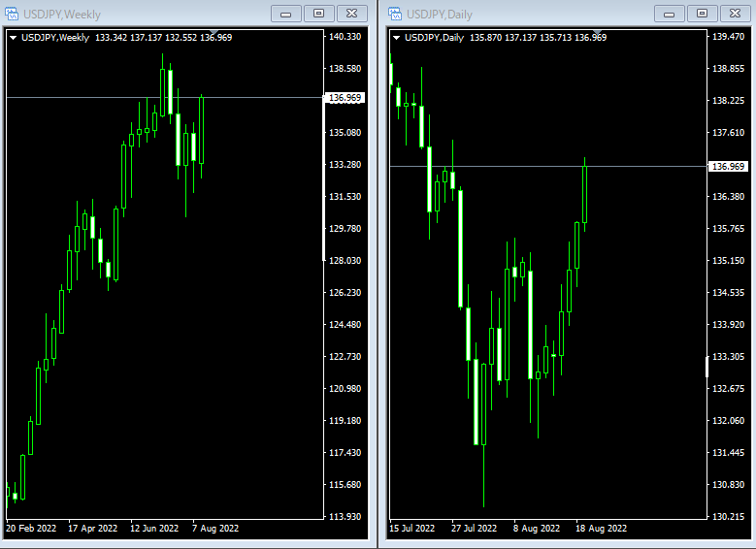The height and width of the screenshot is (549, 756).
Task: Click the 138.225 price on Daily scale
Action: coord(729,101)
